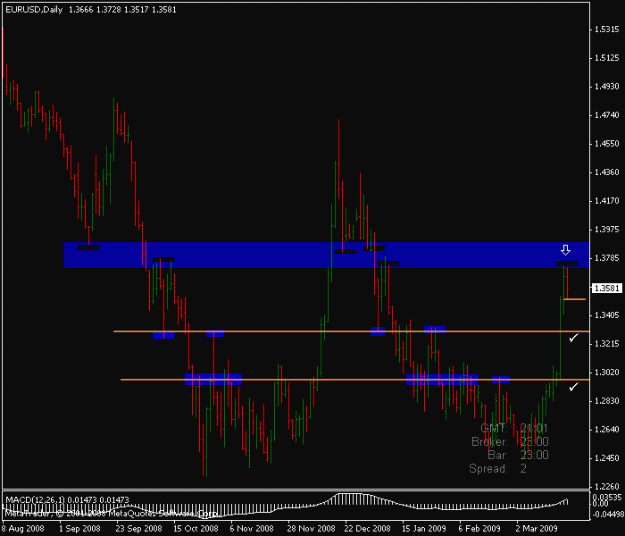
Task: Click the 1.2450 price axis label
Action: [607, 458]
